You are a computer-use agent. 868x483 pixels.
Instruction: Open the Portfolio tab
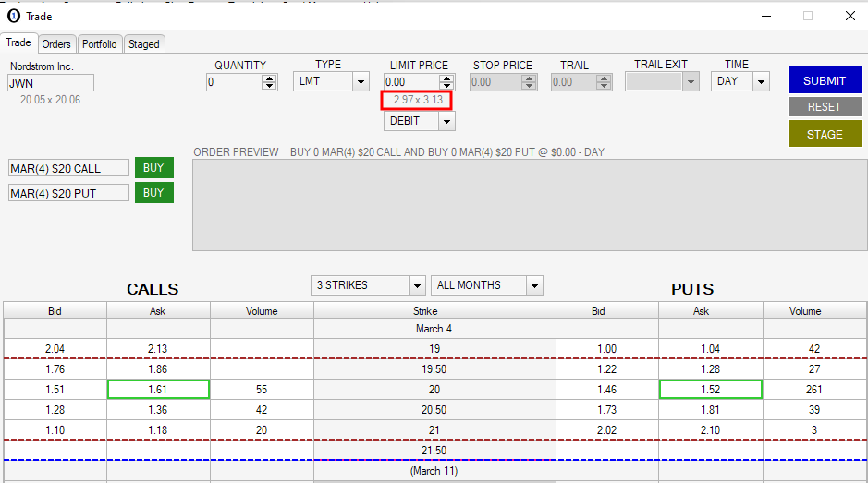(x=99, y=44)
